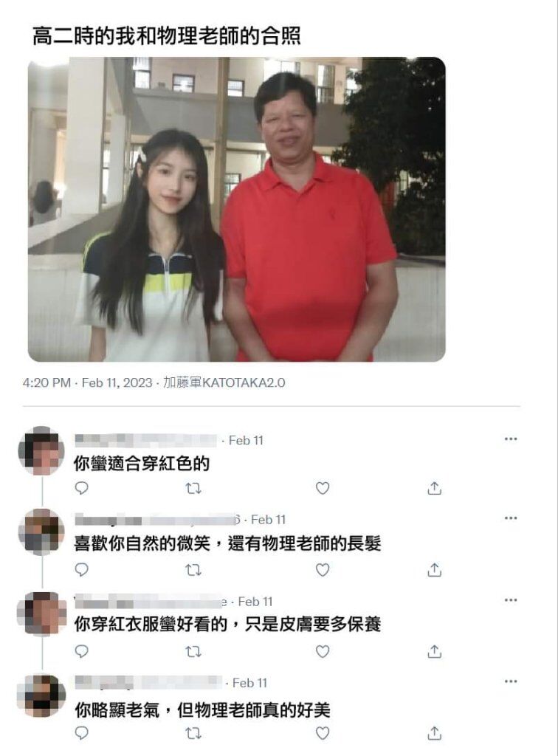The image size is (558, 756).
Task: Retweet the 喜歡你自然的微笑 comment
Action: pos(193,571)
